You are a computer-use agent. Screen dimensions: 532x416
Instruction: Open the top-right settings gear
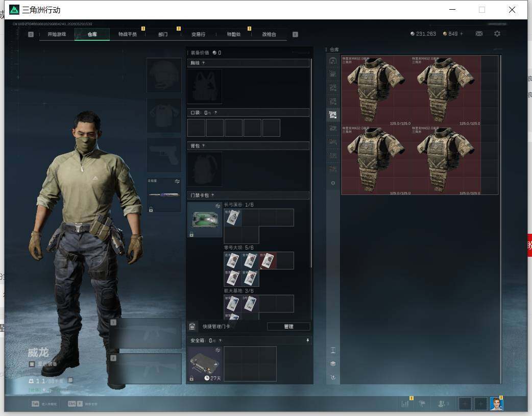497,34
